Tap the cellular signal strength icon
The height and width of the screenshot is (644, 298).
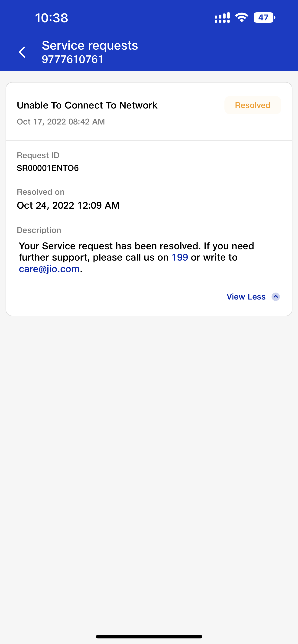pyautogui.click(x=222, y=18)
